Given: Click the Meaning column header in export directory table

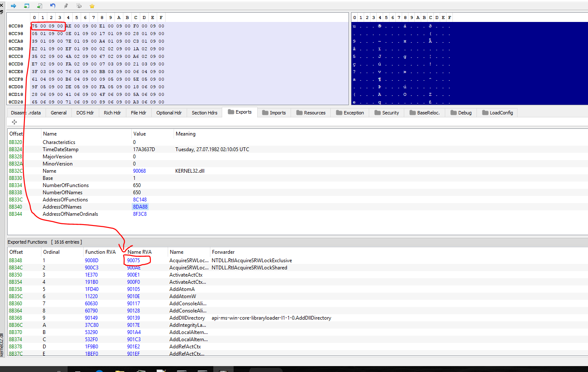Looking at the screenshot, I should (x=185, y=134).
